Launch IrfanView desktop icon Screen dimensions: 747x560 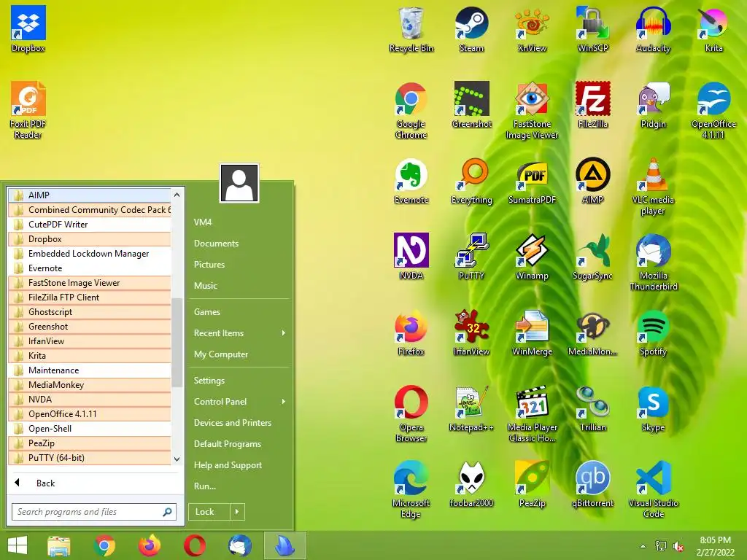[472, 332]
